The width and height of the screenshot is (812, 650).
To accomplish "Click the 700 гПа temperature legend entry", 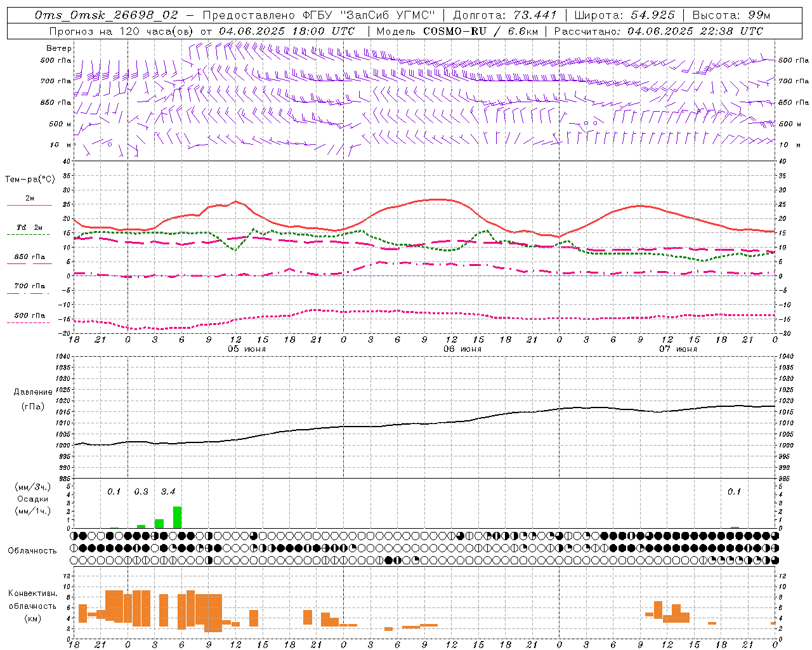I will pos(29,286).
